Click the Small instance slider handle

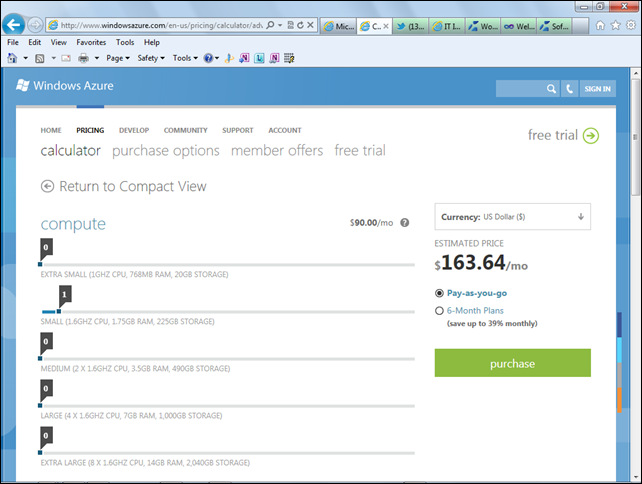coord(59,312)
